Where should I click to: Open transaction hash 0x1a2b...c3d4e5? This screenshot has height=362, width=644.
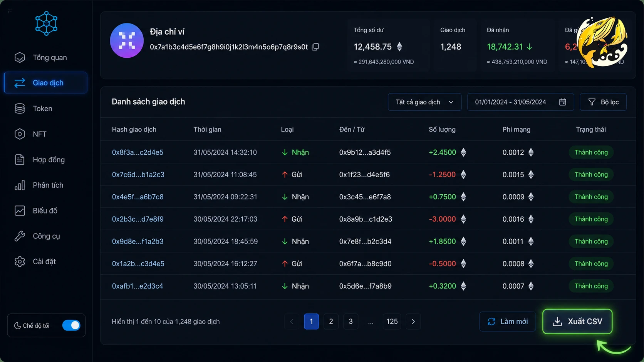point(138,264)
